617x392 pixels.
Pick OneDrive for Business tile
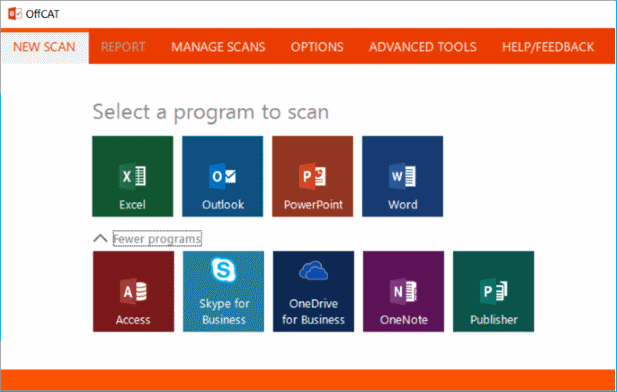[314, 292]
